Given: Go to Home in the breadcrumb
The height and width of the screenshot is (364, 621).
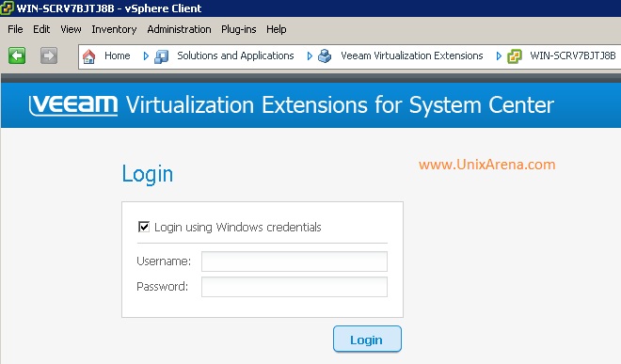Looking at the screenshot, I should (118, 55).
